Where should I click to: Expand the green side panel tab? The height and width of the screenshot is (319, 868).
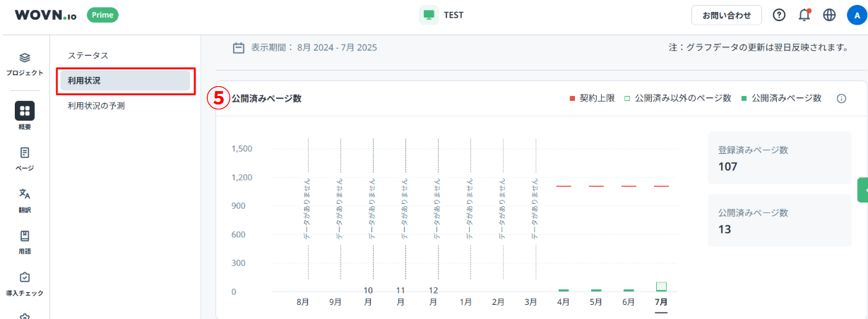(x=862, y=190)
